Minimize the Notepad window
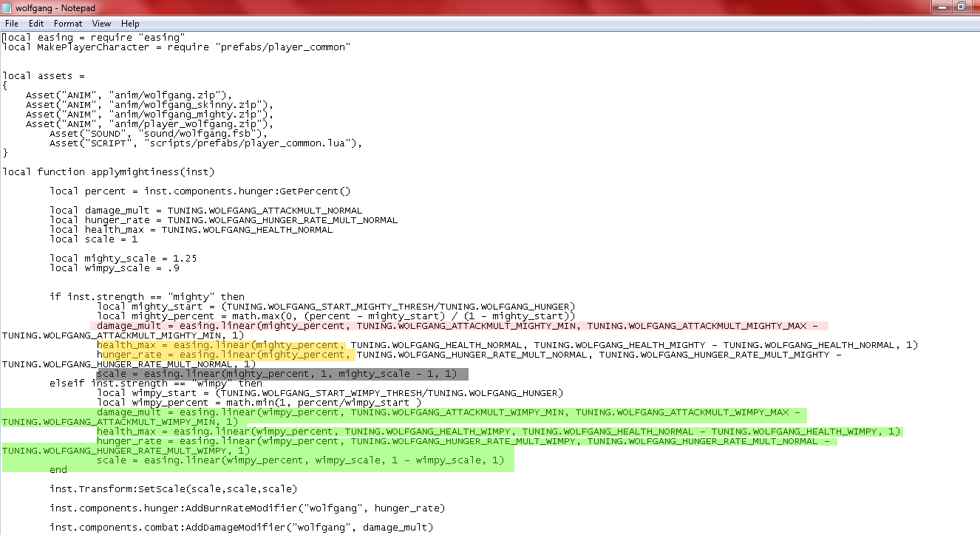This screenshot has height=535, width=980. (x=941, y=6)
